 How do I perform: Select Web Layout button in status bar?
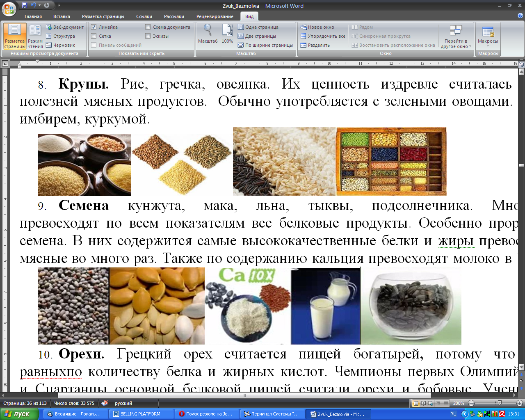[431, 403]
